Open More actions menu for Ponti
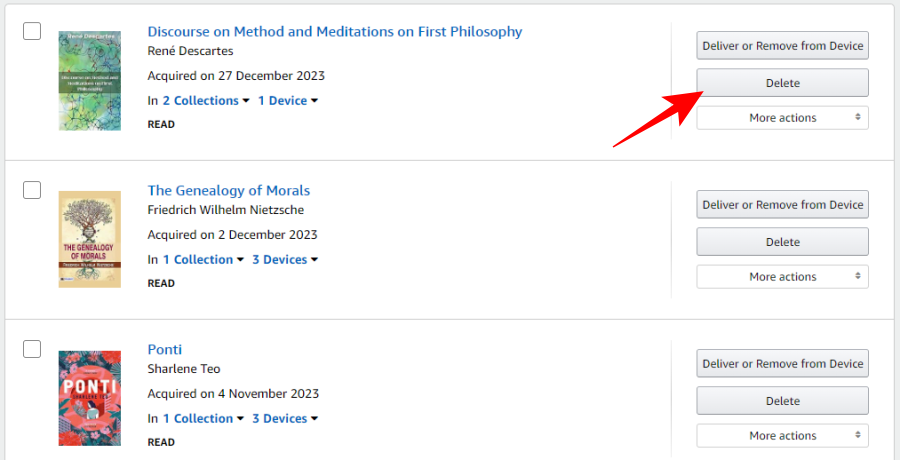The width and height of the screenshot is (900, 460). [782, 436]
